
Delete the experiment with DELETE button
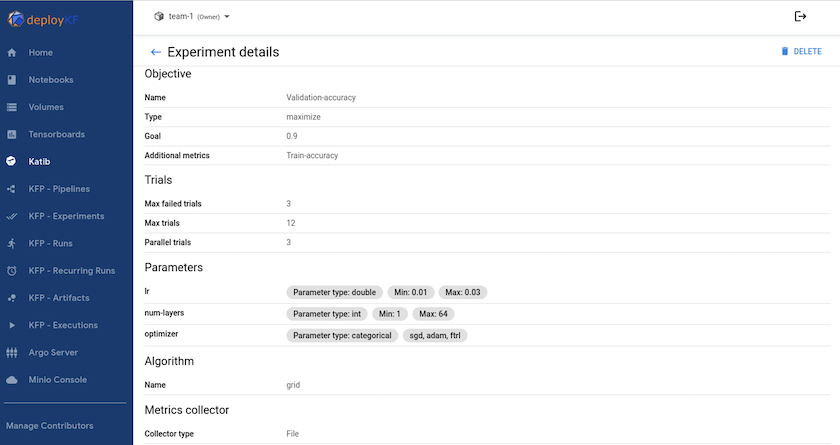[801, 52]
